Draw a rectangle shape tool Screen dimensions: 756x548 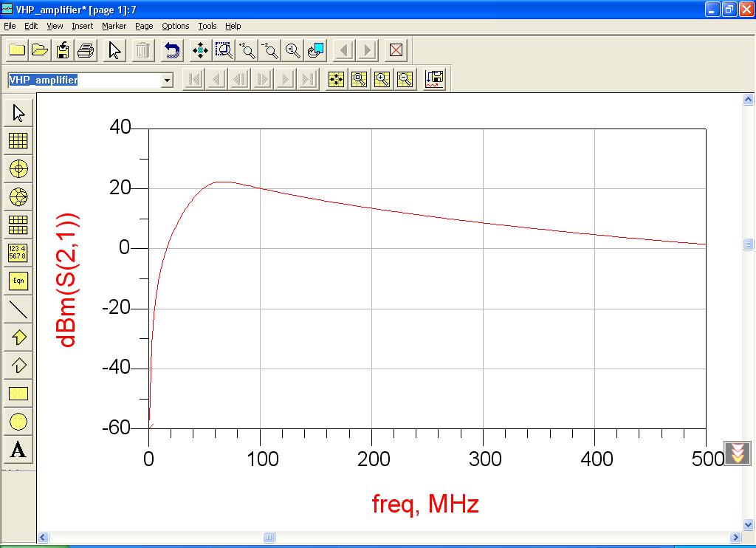18,394
